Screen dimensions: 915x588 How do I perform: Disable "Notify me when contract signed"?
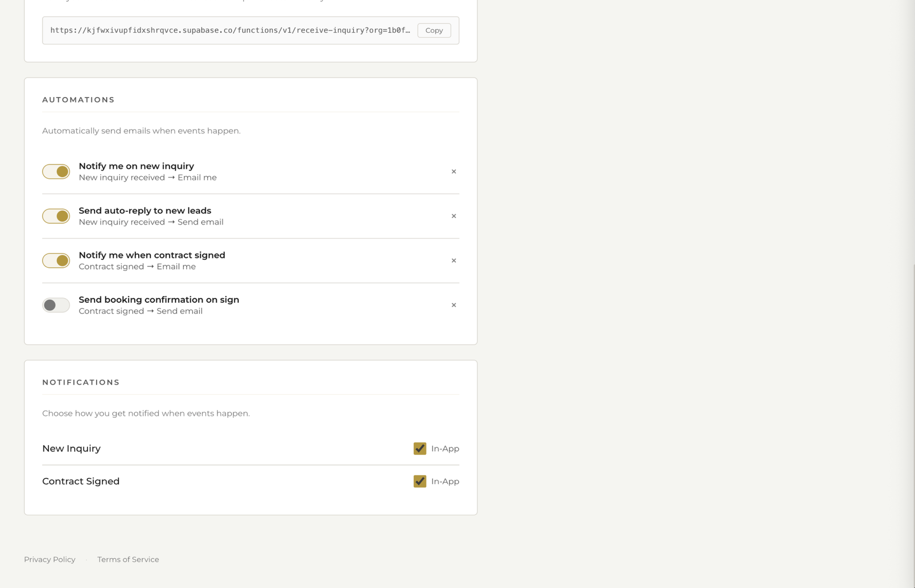pyautogui.click(x=56, y=260)
